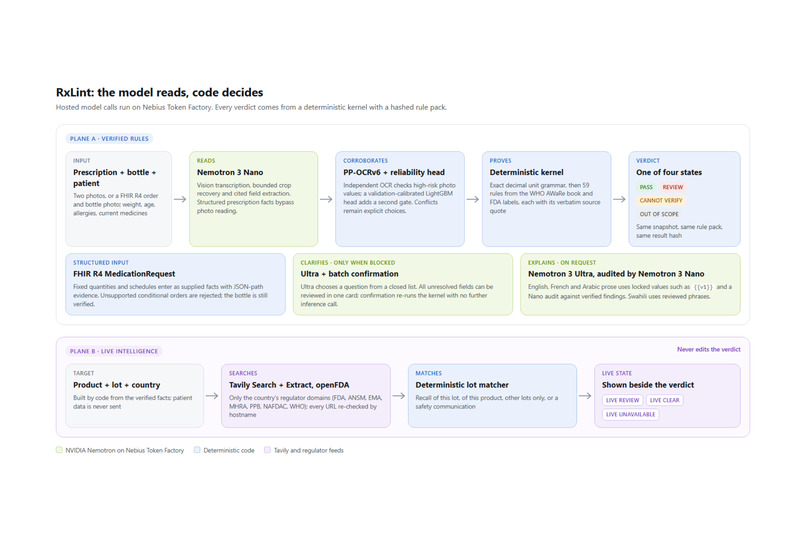806x537 pixels.
Task: Click the green NVIDIA Nemotron legend swatch
Action: point(59,450)
